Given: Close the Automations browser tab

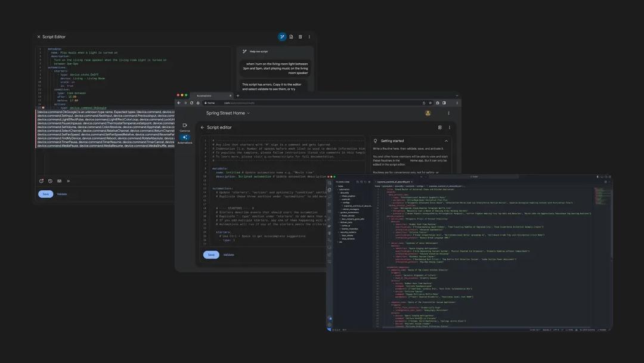Looking at the screenshot, I should (x=230, y=96).
